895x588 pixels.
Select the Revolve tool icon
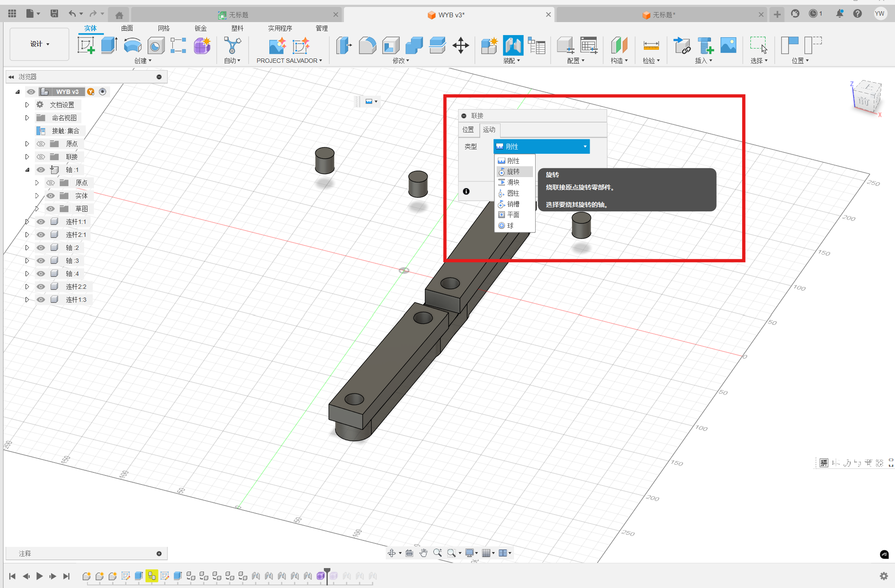pos(132,45)
